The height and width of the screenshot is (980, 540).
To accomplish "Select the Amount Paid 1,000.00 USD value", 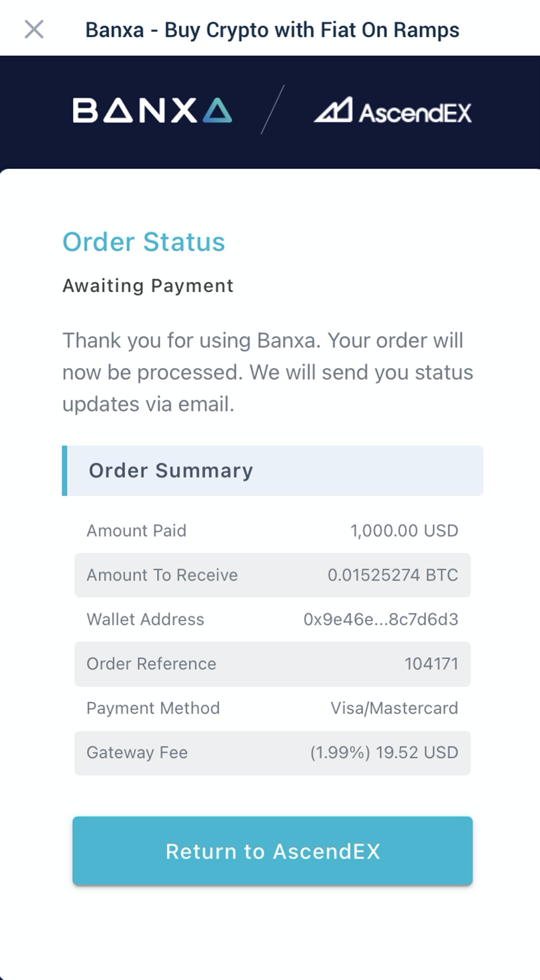I will [405, 530].
